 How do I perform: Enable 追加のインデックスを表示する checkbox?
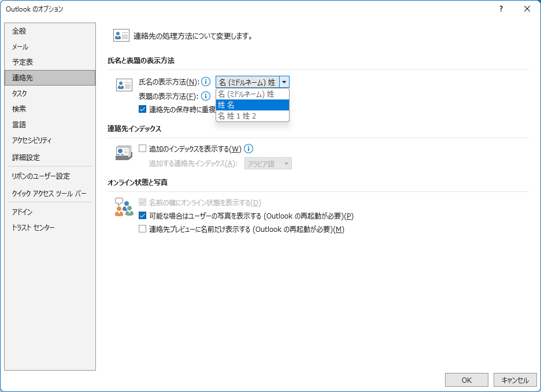(142, 149)
